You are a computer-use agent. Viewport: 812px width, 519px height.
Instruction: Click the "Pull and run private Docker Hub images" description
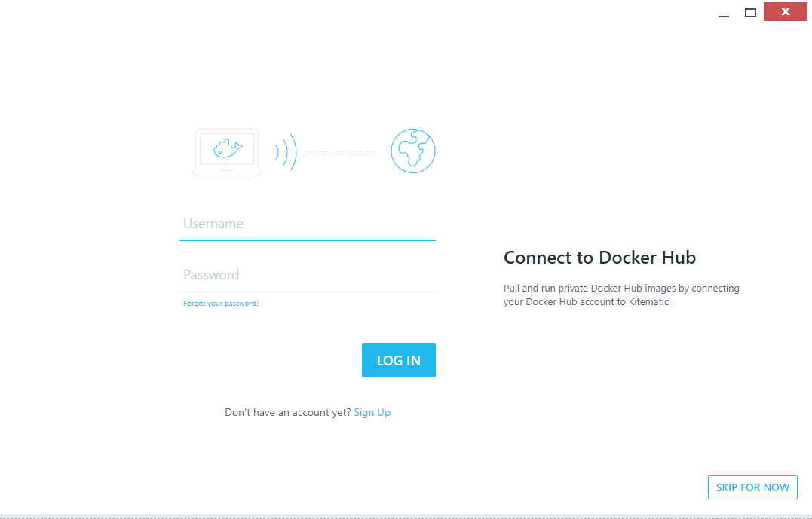click(x=621, y=295)
